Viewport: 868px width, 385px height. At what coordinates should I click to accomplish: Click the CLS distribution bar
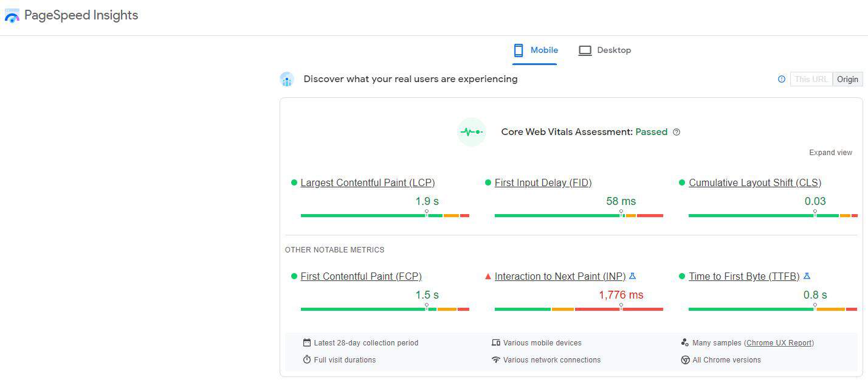click(x=773, y=215)
